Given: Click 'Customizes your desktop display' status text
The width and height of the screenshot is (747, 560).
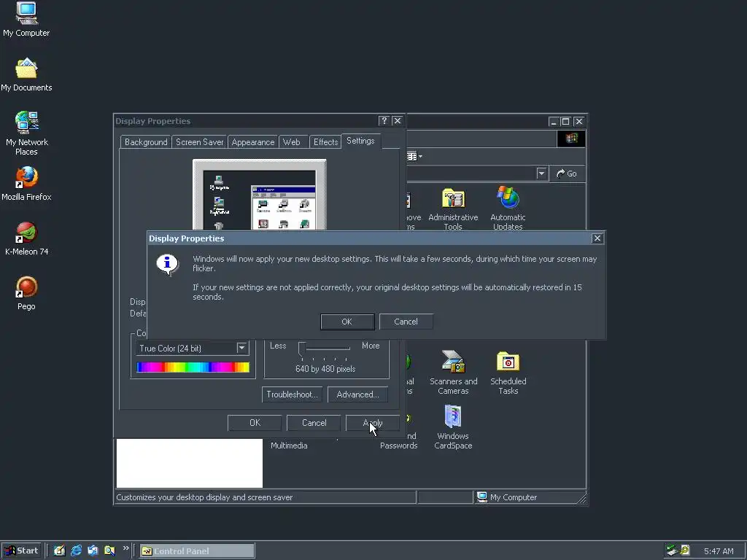Looking at the screenshot, I should click(x=204, y=497).
